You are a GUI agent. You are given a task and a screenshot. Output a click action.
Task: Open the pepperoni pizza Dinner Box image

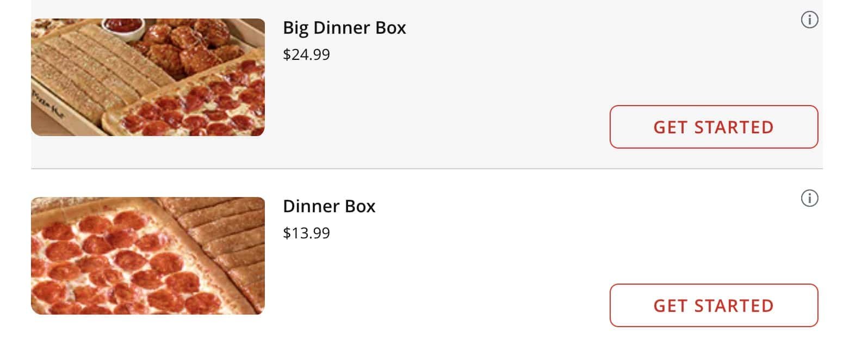[147, 255]
